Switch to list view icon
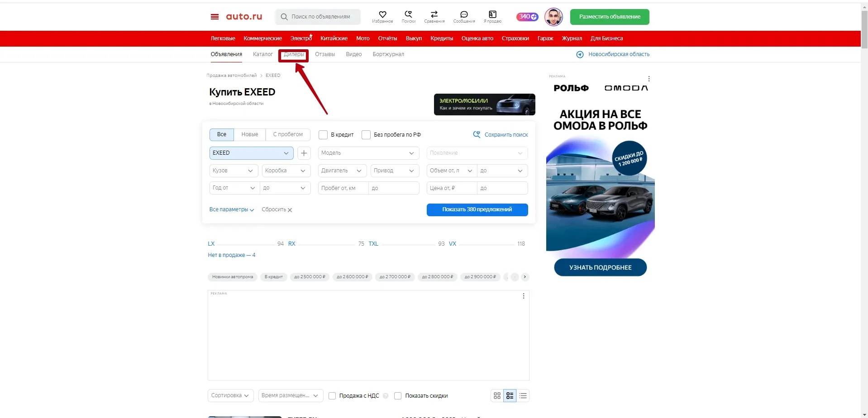This screenshot has height=418, width=868. 523,396
